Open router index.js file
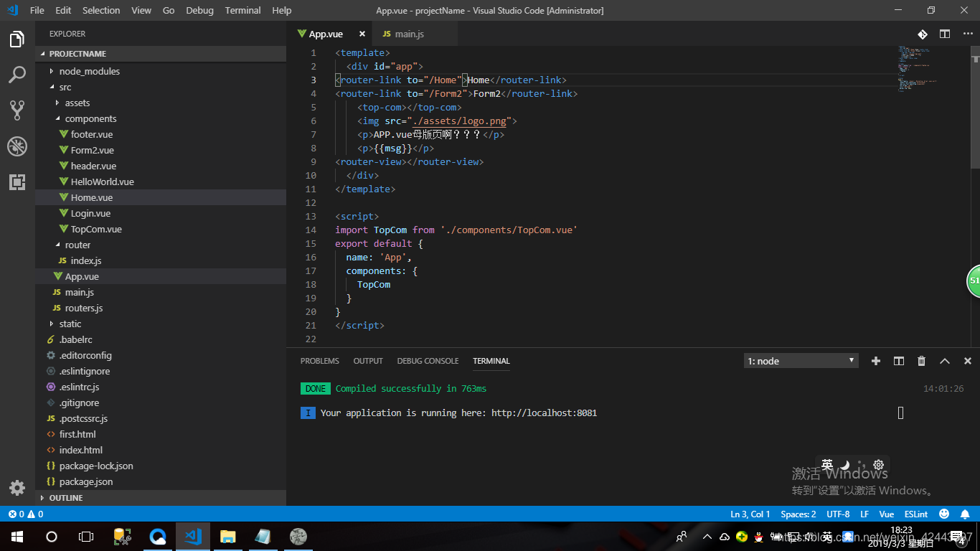980x551 pixels. pos(161,260)
